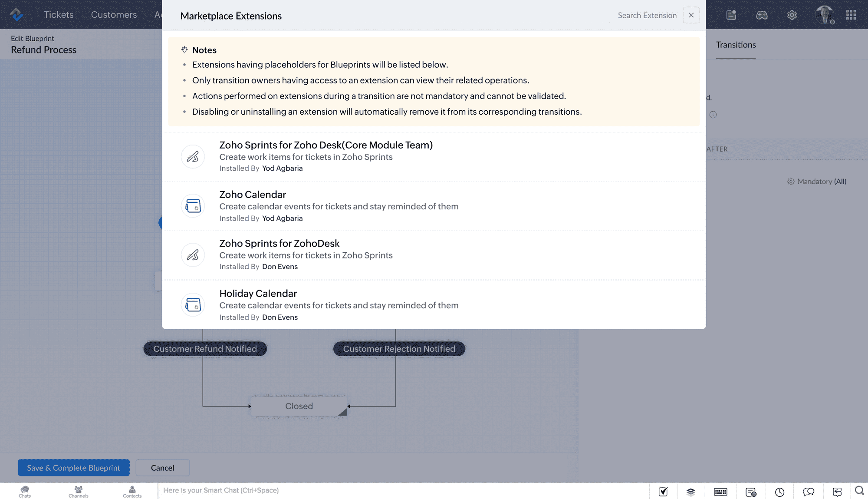Image resolution: width=868 pixels, height=499 pixels.
Task: Select the Holiday Calendar extension
Action: click(434, 304)
